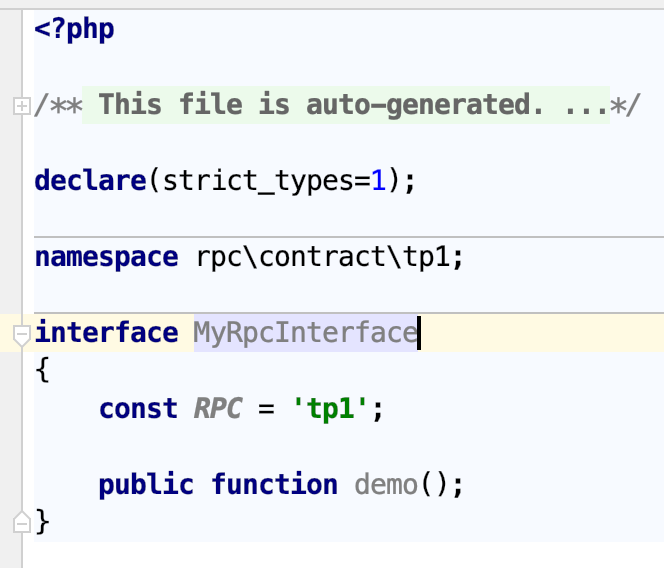Image resolution: width=664 pixels, height=568 pixels.
Task: Click the blue numeric literal 1
Action: click(379, 181)
